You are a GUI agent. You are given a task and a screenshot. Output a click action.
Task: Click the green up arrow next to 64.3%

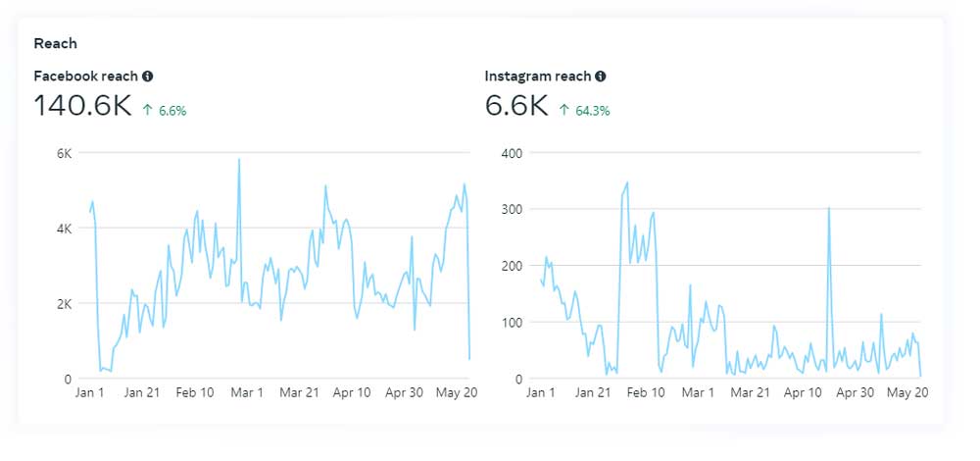[x=564, y=111]
